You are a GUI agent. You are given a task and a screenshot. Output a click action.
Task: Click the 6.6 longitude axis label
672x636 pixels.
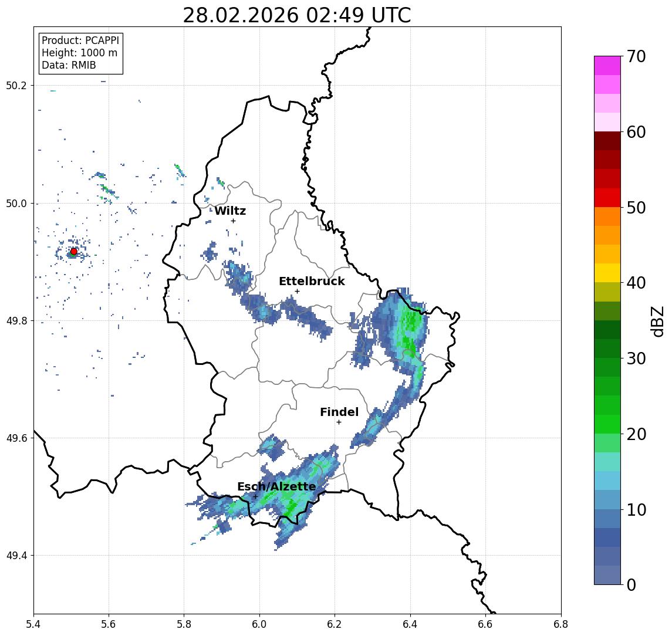(x=485, y=624)
